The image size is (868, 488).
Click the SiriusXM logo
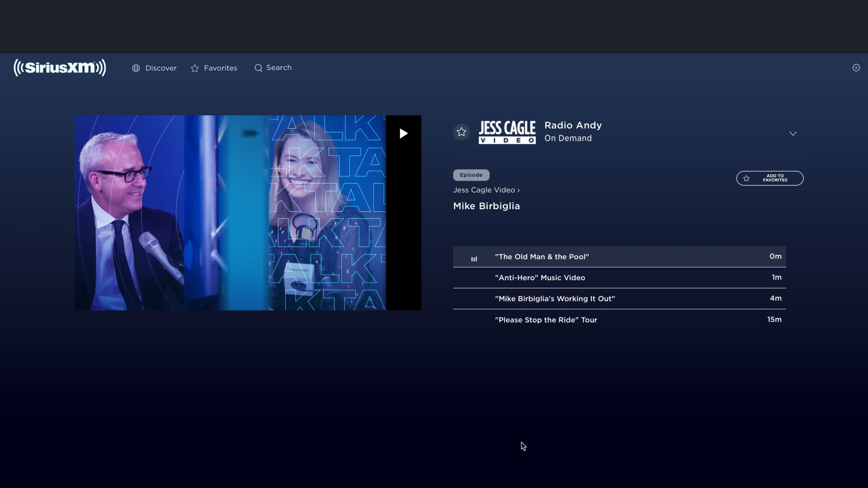click(x=60, y=68)
